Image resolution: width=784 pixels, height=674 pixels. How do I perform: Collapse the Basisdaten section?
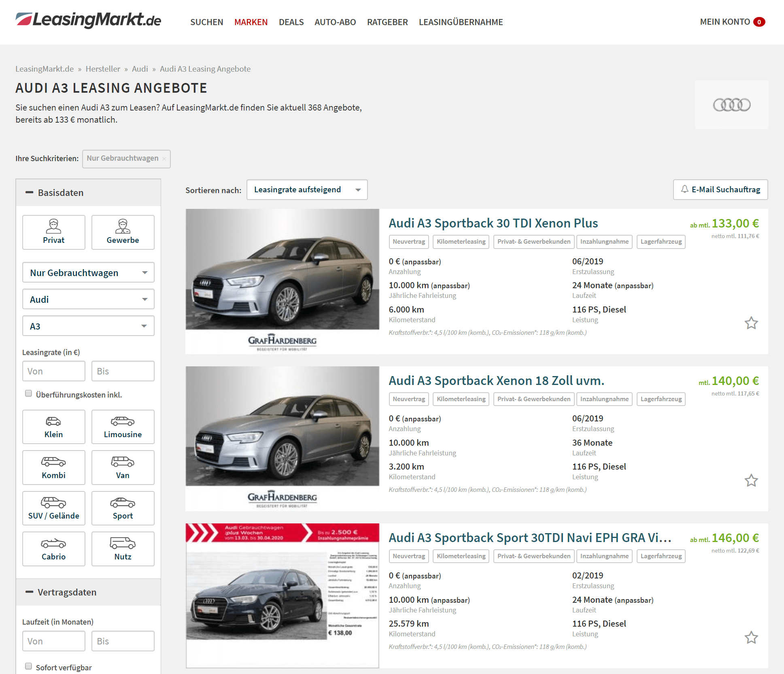(88, 193)
